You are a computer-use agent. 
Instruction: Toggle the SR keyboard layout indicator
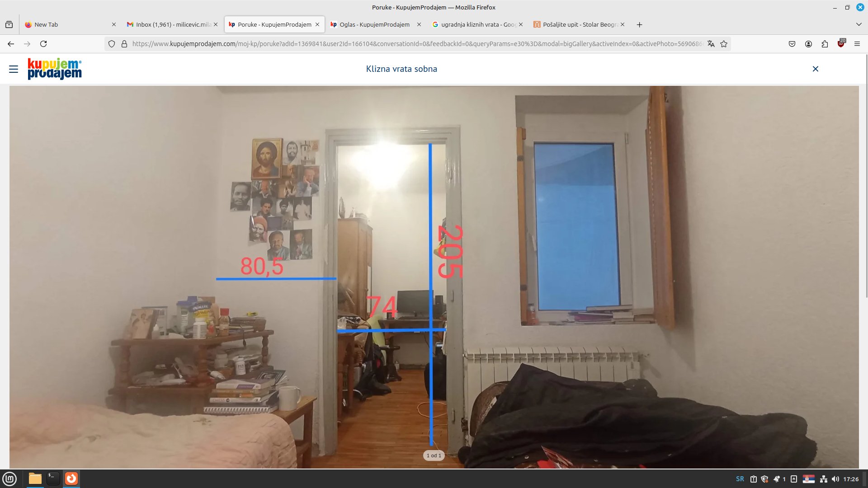[x=740, y=479]
